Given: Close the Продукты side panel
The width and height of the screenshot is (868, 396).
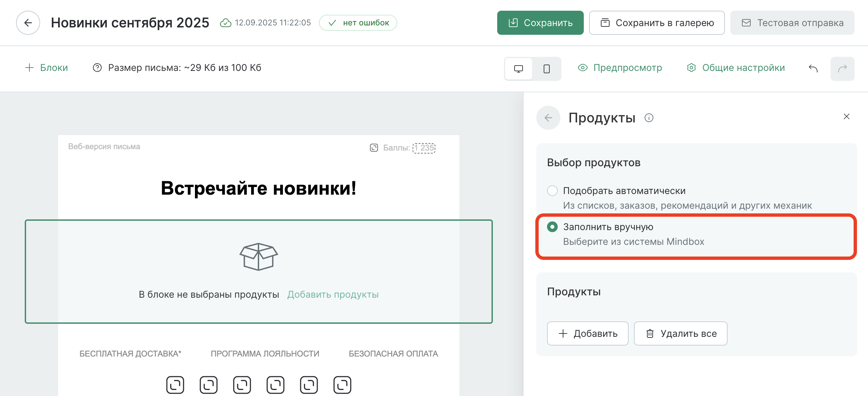Looking at the screenshot, I should pos(846,117).
